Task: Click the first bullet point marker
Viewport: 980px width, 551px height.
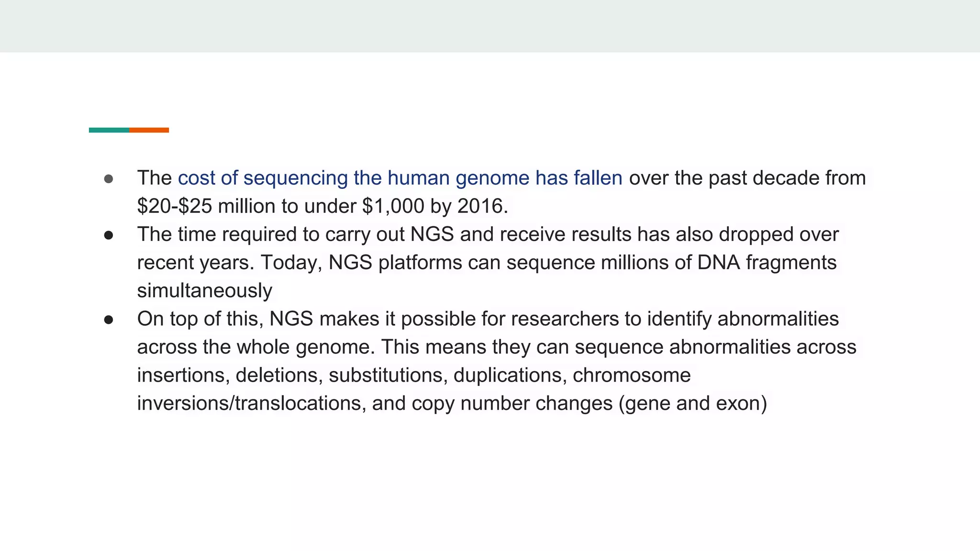Action: pos(109,179)
